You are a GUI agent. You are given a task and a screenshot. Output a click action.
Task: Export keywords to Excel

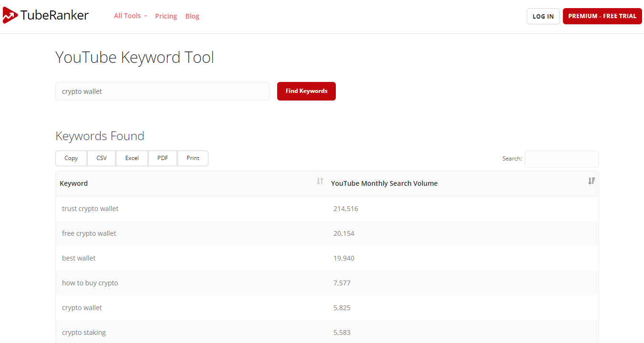pyautogui.click(x=132, y=158)
